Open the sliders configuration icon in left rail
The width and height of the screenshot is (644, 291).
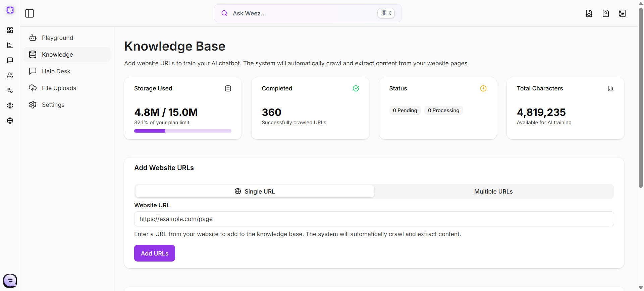click(x=10, y=90)
